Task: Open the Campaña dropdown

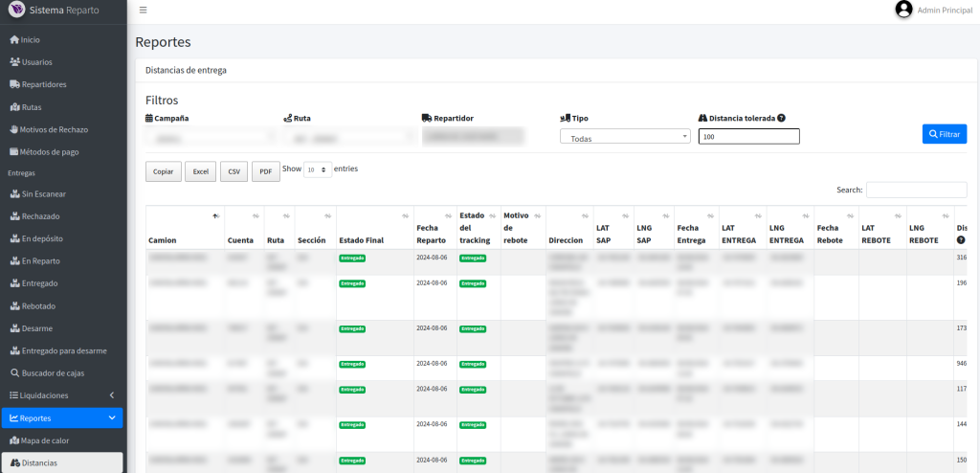Action: click(x=211, y=136)
